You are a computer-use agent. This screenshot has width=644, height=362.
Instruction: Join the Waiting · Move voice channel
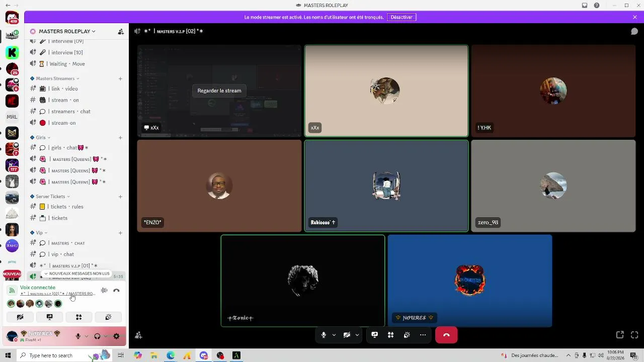[76, 64]
